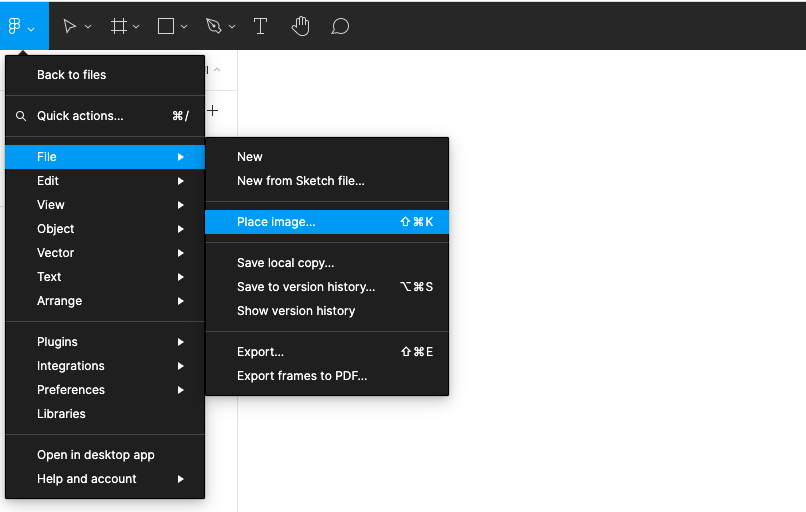Click the Figma main menu icon
Viewport: 806px width, 512px height.
tap(15, 27)
